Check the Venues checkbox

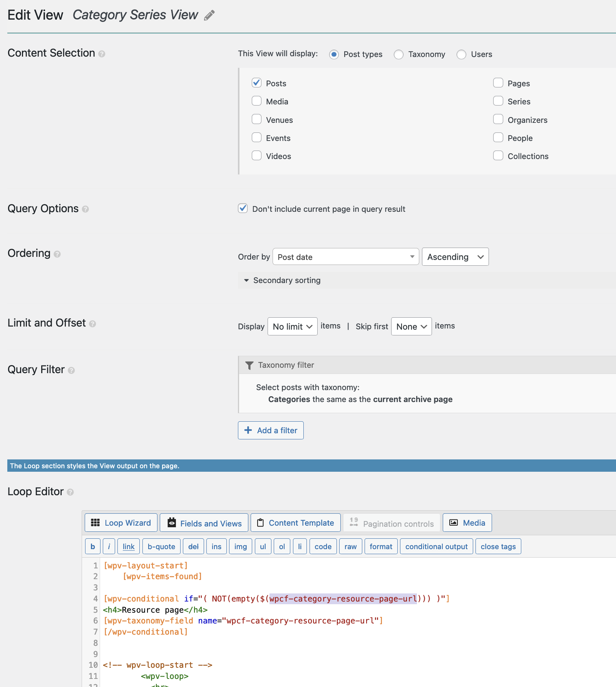click(x=257, y=119)
